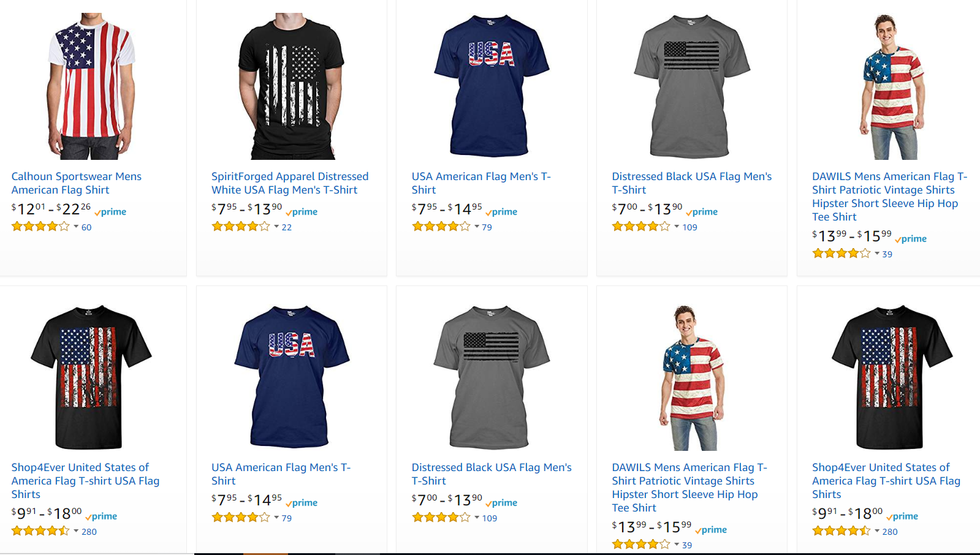Open Calhoun Sportswear Mens American Flag Shirt link
Viewport: 980px width, 555px height.
(76, 183)
